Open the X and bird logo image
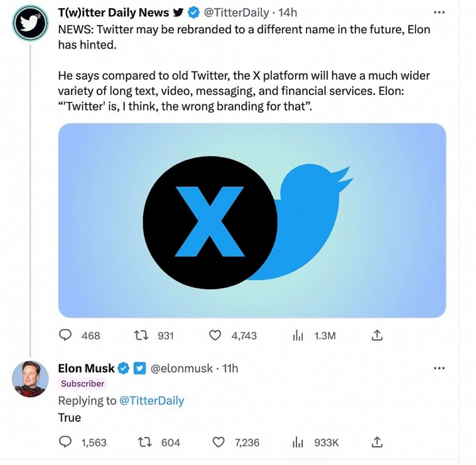The image size is (476, 465). point(252,220)
